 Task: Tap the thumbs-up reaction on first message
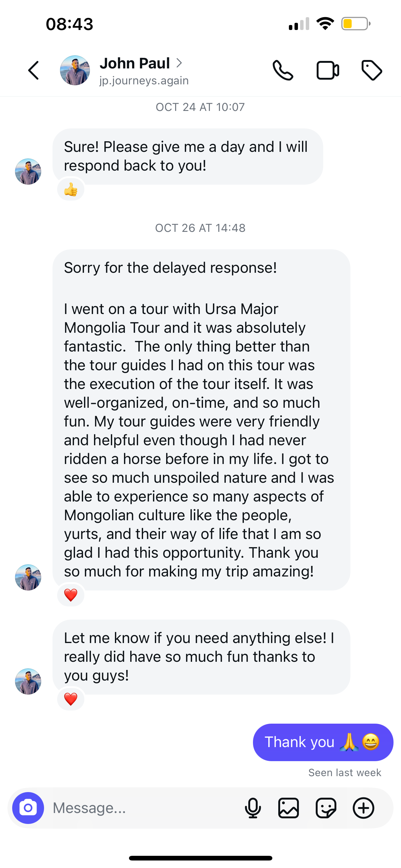[x=71, y=190]
